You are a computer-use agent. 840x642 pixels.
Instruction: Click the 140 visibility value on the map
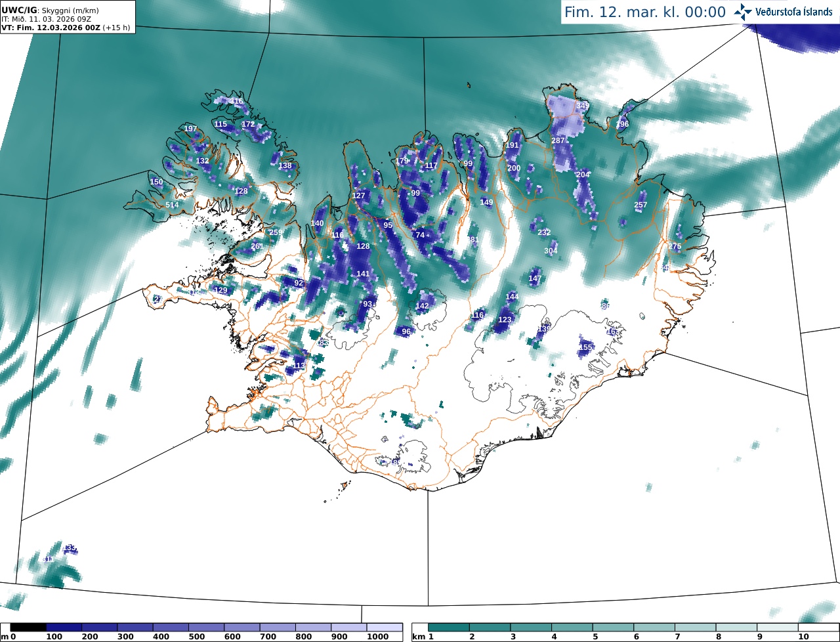(x=317, y=223)
